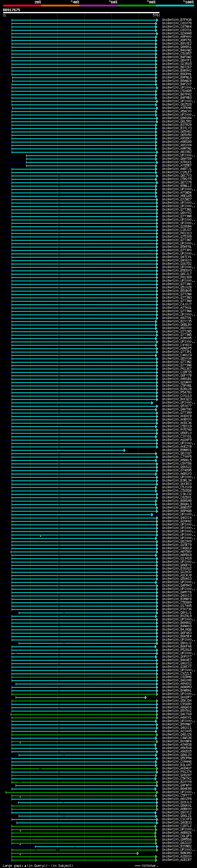The height and width of the screenshot is (868, 197).
Task: Click the UniRef100_B9NHX1 entry
Action: click(x=177, y=450)
